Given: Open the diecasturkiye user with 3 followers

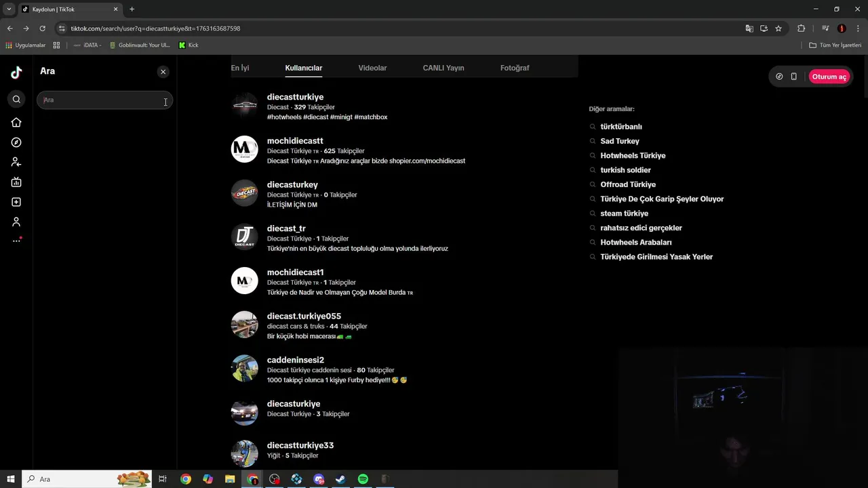Looking at the screenshot, I should click(294, 403).
